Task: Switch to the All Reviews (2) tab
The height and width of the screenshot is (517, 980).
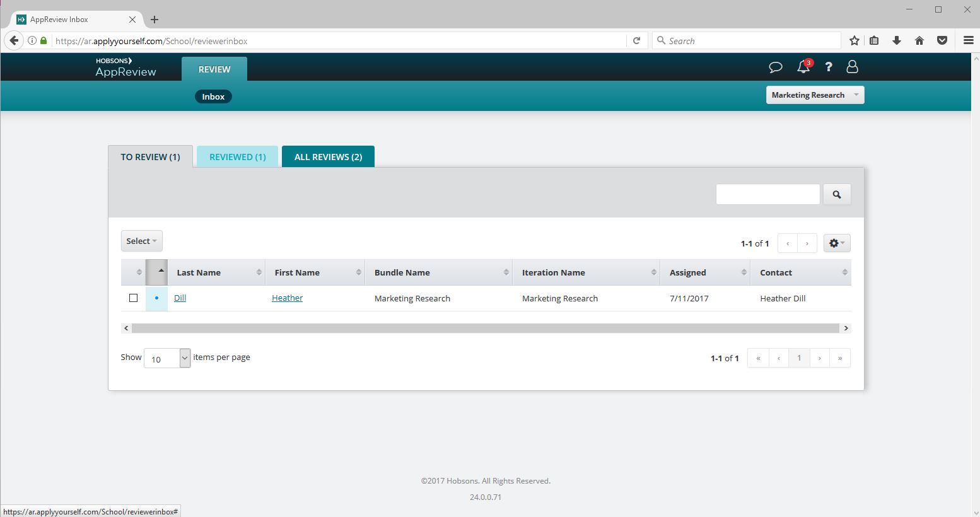Action: coord(328,157)
